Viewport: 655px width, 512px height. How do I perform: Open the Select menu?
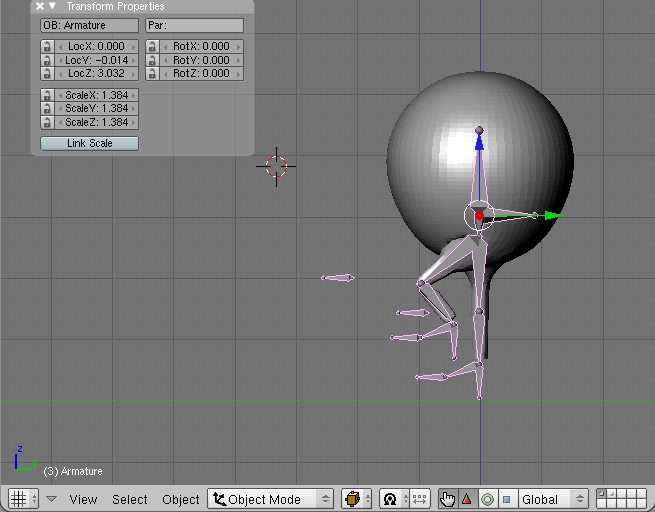[129, 499]
